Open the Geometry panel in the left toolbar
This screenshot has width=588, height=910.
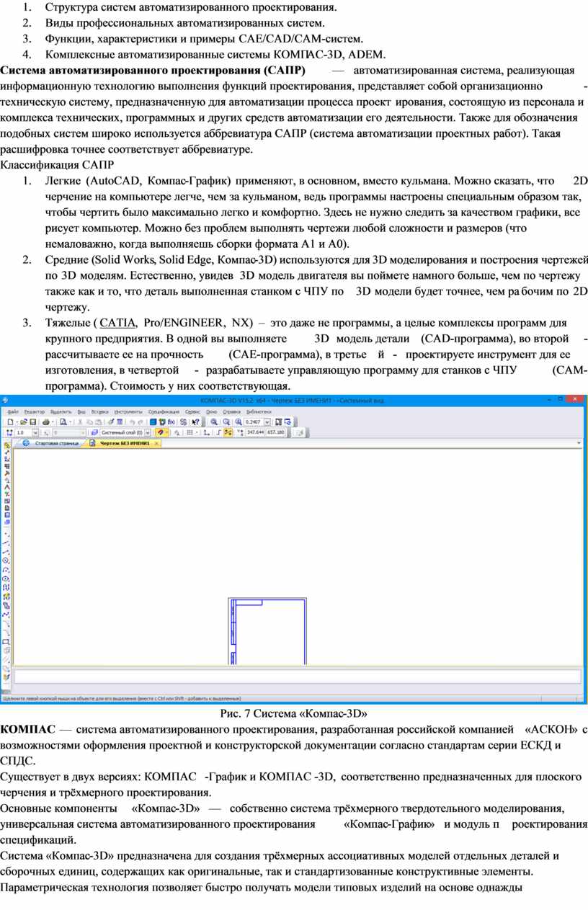(x=6, y=446)
